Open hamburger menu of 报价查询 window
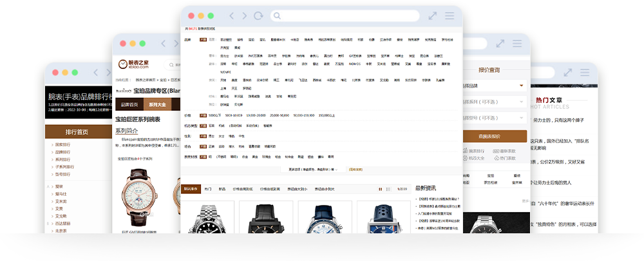 pyautogui.click(x=517, y=43)
